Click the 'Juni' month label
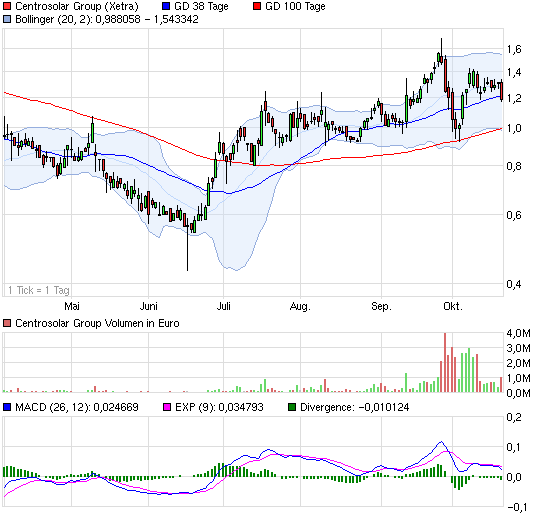The height and width of the screenshot is (515, 545). (x=148, y=306)
